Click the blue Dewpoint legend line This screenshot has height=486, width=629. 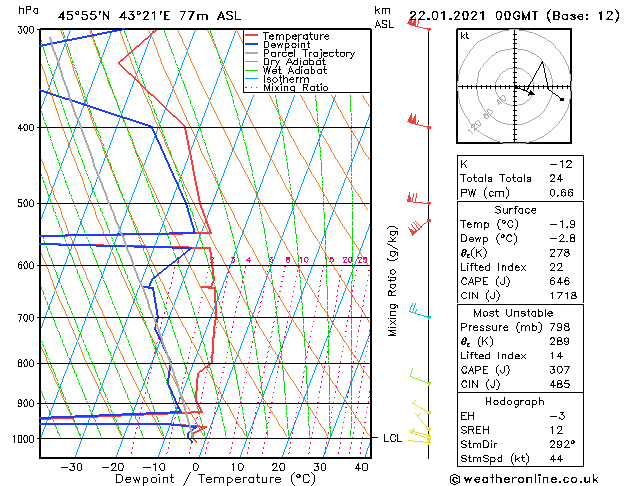252,45
